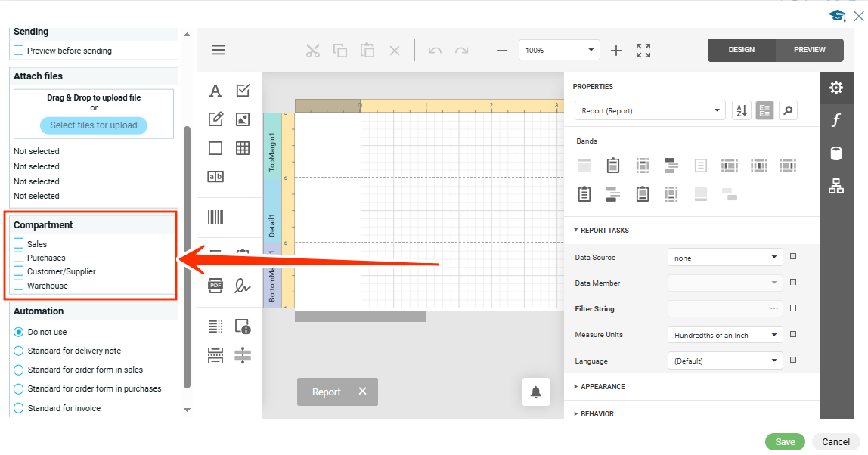Click the green Save button
This screenshot has width=868, height=455.
[x=785, y=442]
